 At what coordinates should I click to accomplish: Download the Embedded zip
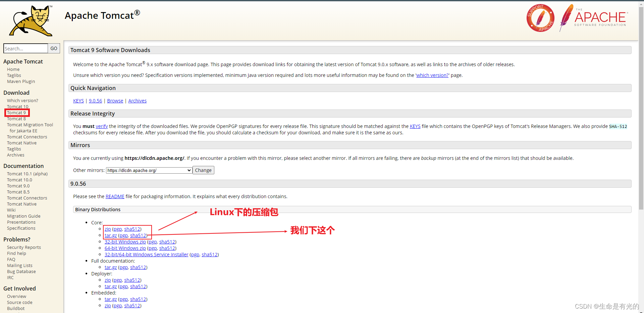pos(108,306)
